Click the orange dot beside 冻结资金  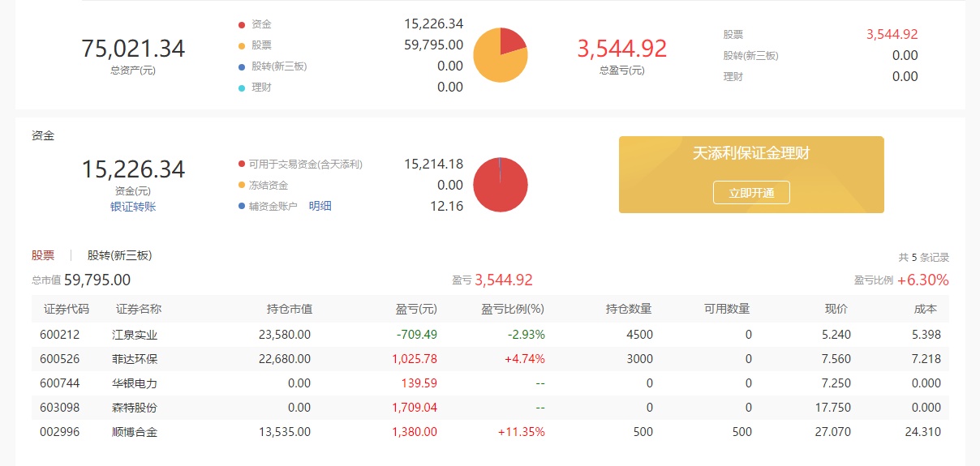[242, 186]
